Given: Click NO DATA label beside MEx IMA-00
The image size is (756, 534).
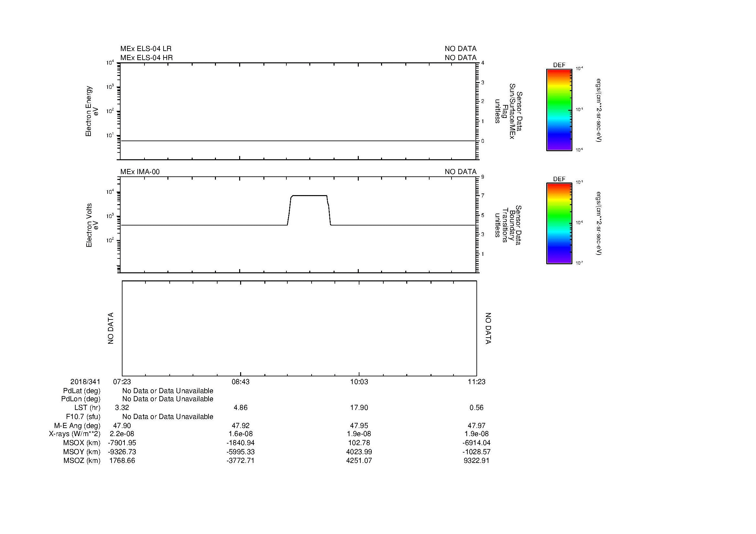Looking at the screenshot, I should [x=461, y=172].
